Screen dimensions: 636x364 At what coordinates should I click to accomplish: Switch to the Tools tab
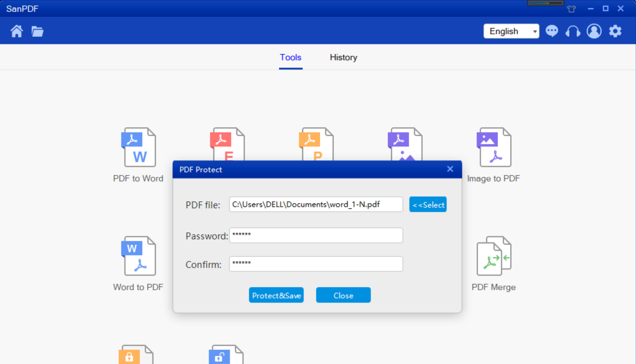[290, 58]
